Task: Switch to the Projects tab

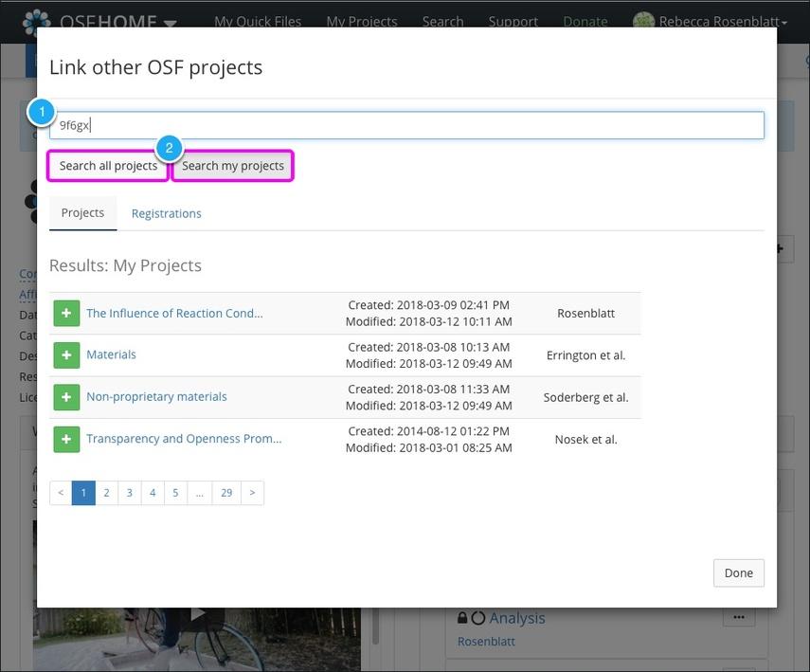Action: pos(82,213)
